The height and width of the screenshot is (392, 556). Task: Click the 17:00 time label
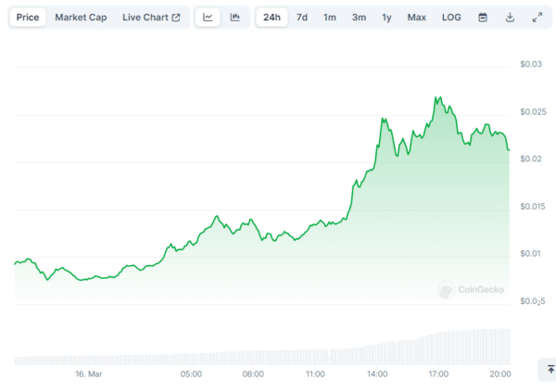(438, 373)
